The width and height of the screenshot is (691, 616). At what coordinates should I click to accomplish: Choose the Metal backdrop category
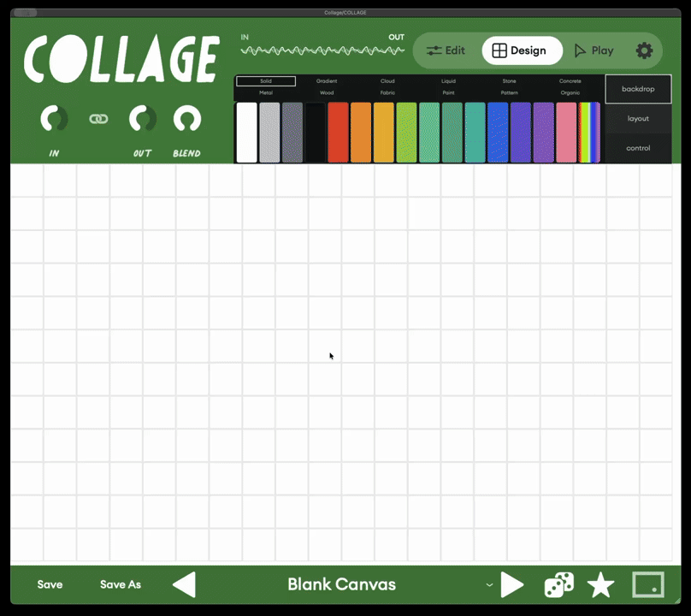(266, 93)
